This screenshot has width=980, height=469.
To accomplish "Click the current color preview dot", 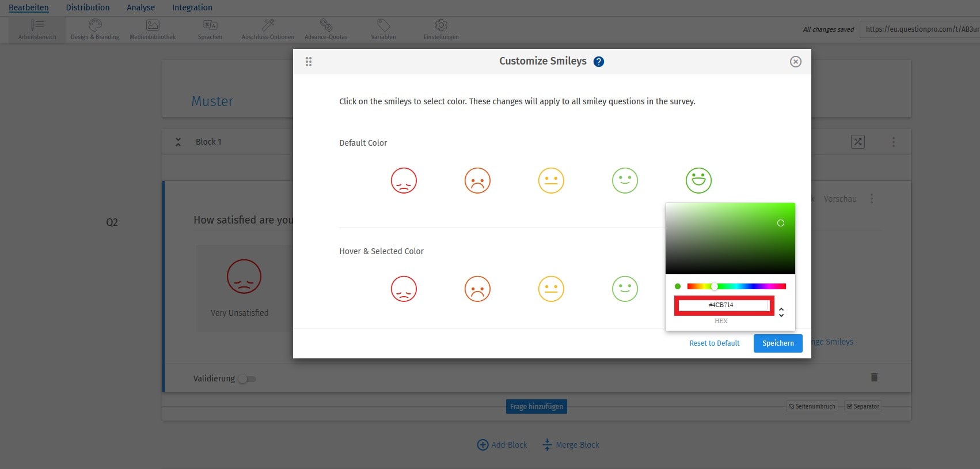I will [x=678, y=286].
